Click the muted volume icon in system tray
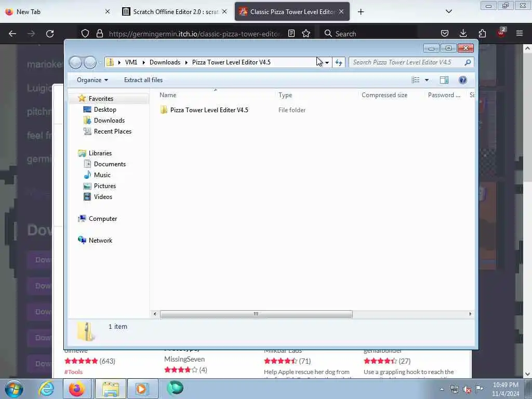This screenshot has width=532, height=399. click(467, 390)
